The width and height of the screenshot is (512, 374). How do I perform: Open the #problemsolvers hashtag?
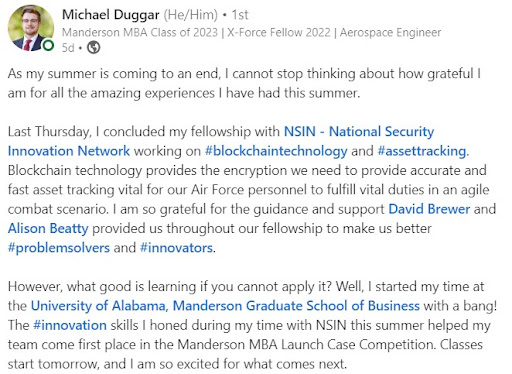[x=59, y=248]
